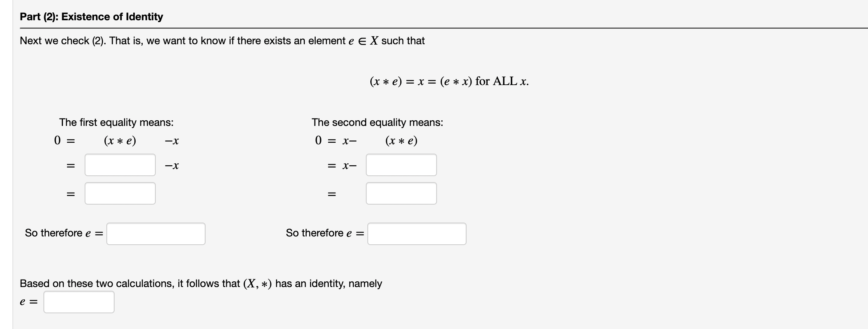Click the text 'The first equality means:'
This screenshot has height=329, width=868.
[116, 122]
